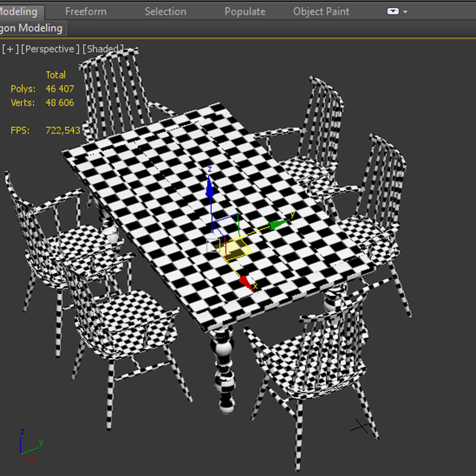Open the viewport [+] general menu
Screen dimensions: 476x476
(10, 49)
